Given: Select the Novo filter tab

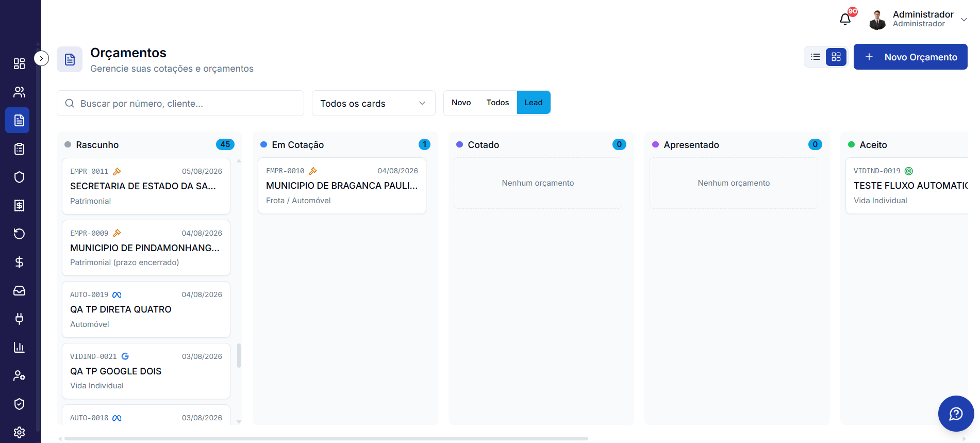Looking at the screenshot, I should pos(461,103).
